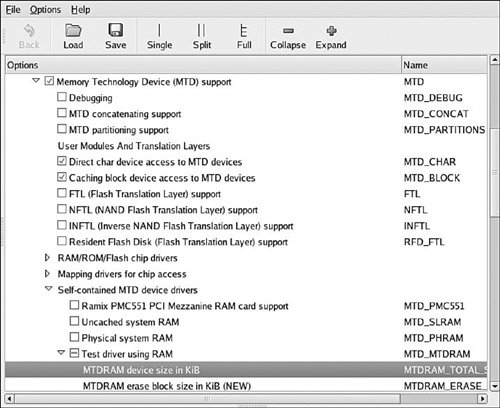Click the Load folder icon
The height and width of the screenshot is (408, 500).
[x=73, y=30]
